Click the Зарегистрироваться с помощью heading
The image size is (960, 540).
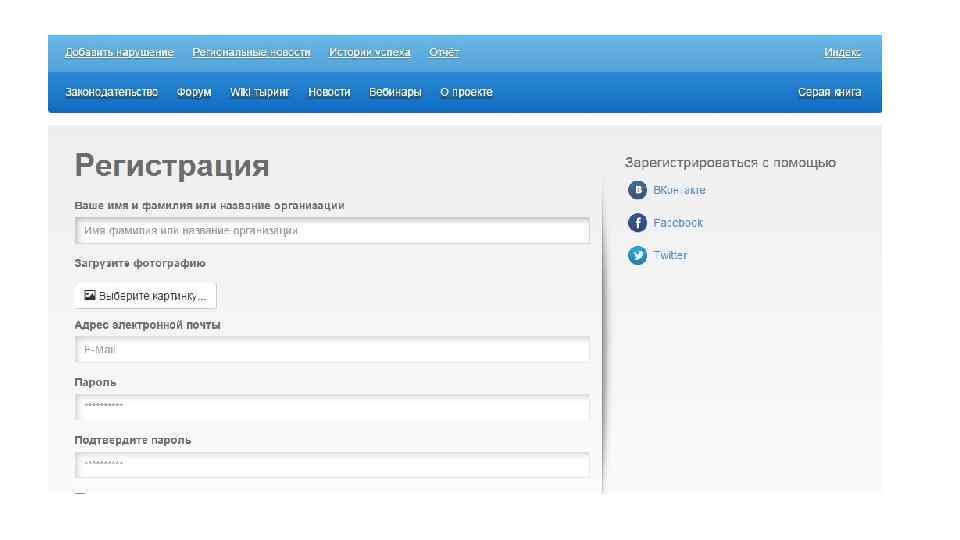730,163
